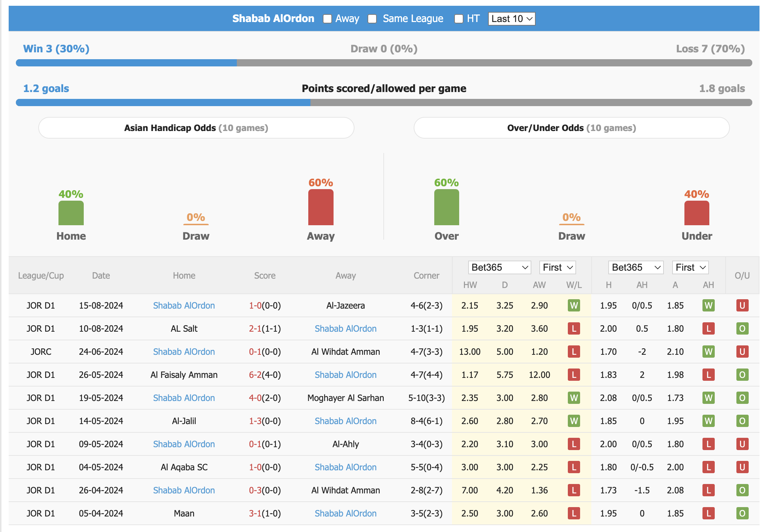Click the U badge in Al-Jazeera row

(x=743, y=305)
